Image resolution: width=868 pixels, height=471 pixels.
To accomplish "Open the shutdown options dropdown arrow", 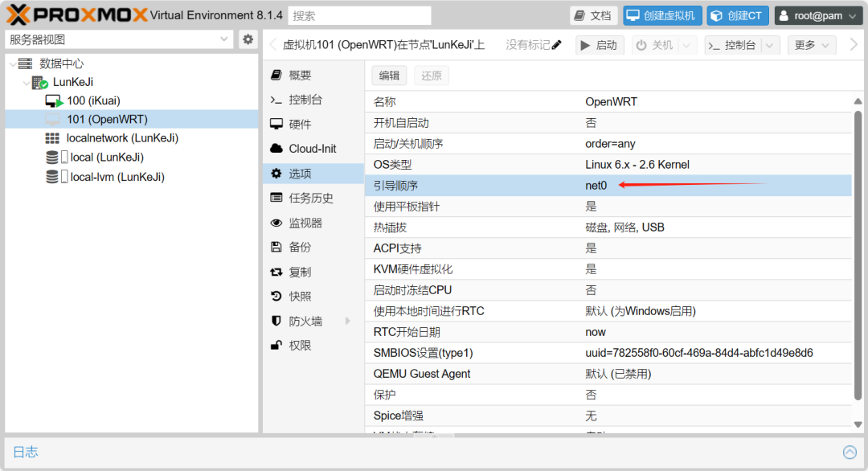I will click(687, 45).
